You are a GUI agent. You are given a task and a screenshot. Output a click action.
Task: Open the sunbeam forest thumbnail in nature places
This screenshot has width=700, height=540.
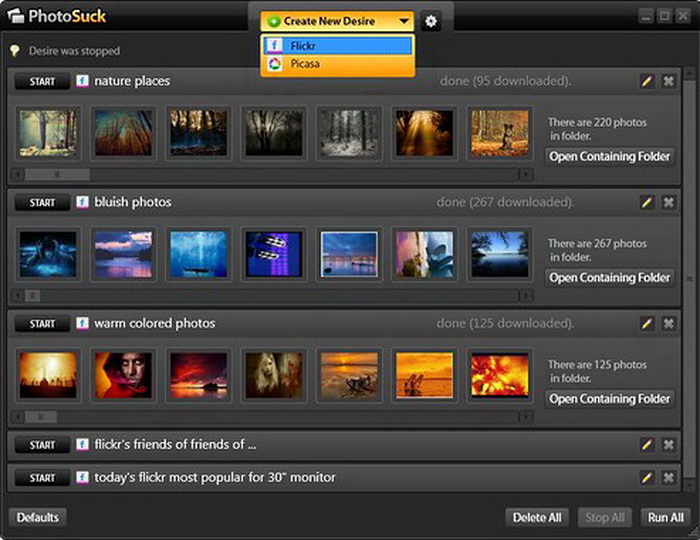[424, 133]
